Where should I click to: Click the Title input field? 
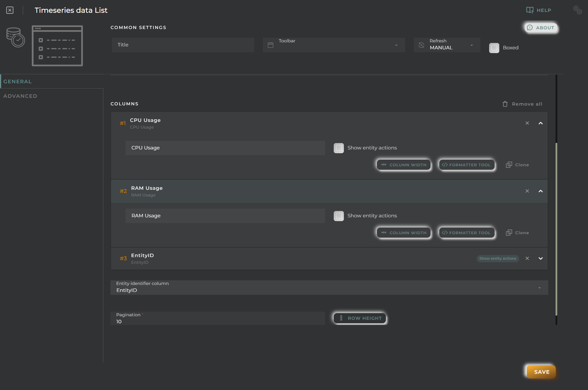click(183, 45)
